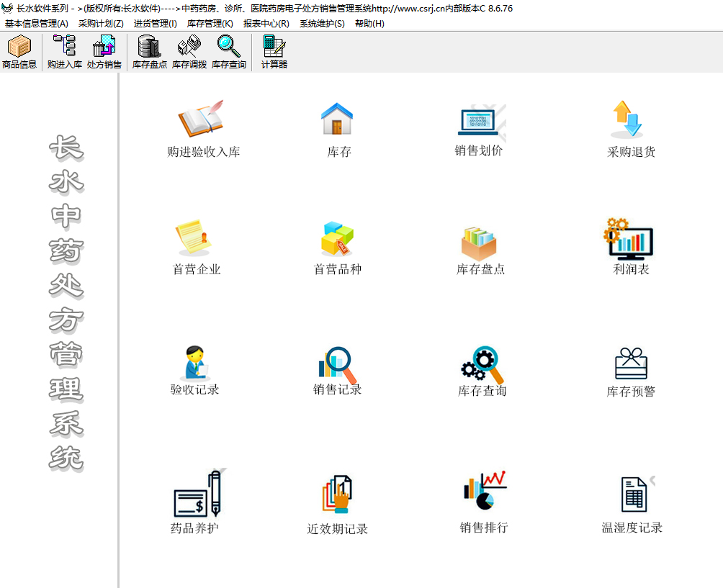Viewport: 723px width, 588px height.
Task: Open 库存查询 gears magnifier icon
Action: 482,364
